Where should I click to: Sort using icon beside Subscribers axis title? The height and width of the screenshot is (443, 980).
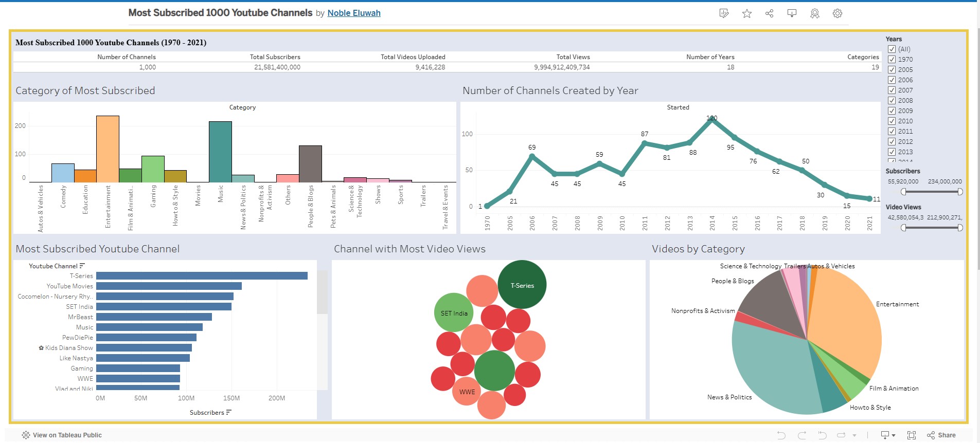pos(229,412)
